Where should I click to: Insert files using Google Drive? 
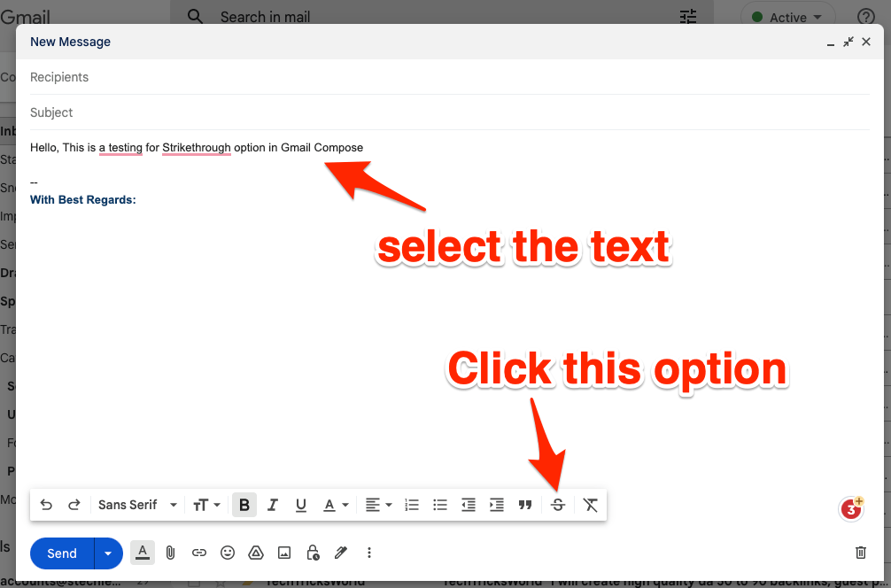click(x=256, y=553)
